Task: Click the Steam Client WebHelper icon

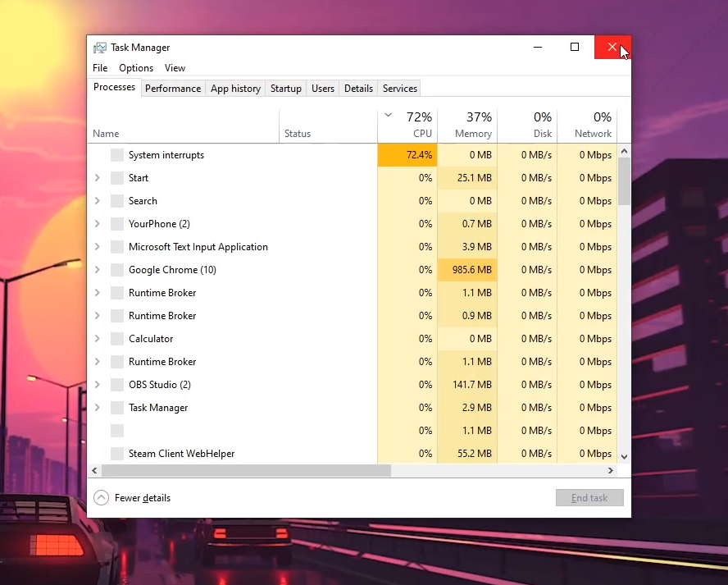Action: (x=117, y=454)
